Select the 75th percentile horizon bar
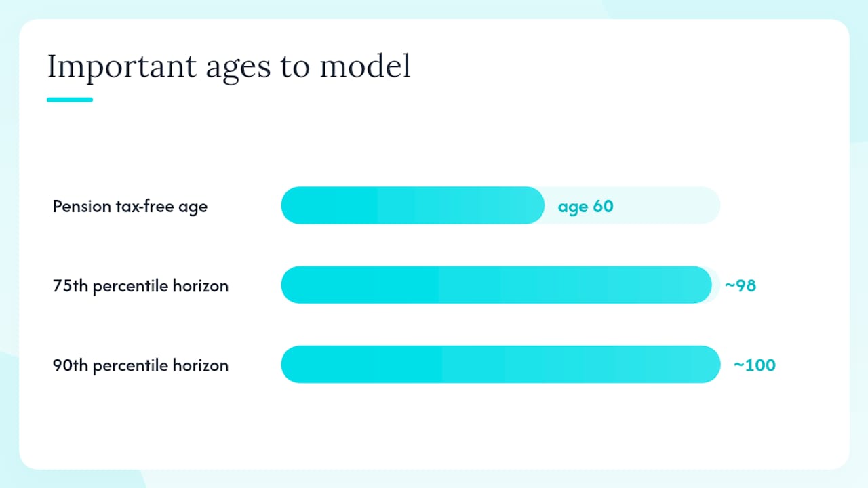 tap(496, 285)
